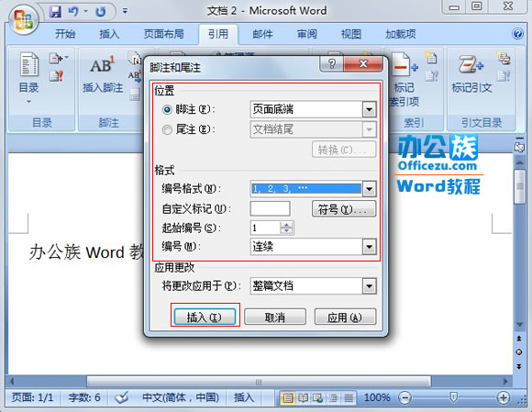Click 字数: 6 word count
The width and height of the screenshot is (532, 412).
point(84,397)
